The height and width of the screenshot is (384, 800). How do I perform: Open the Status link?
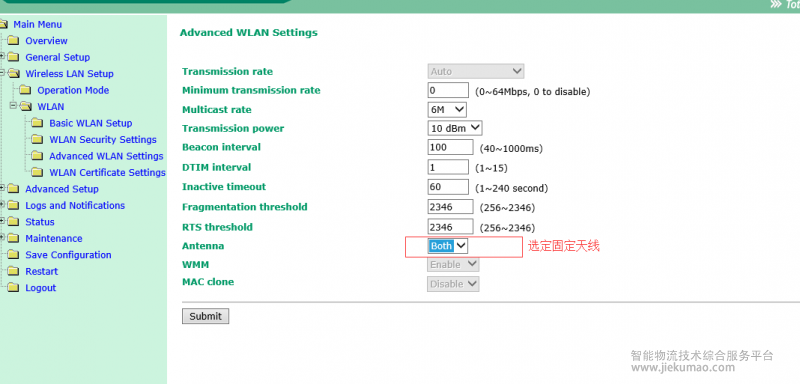(40, 222)
